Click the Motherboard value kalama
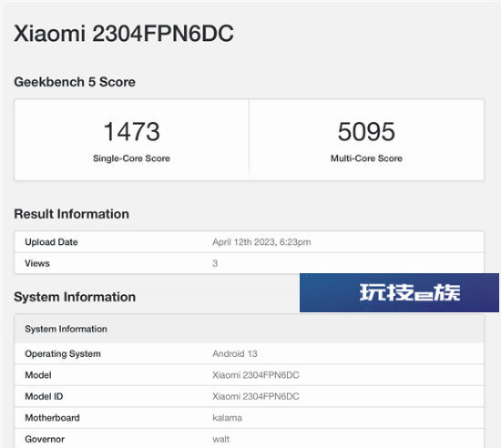Screen dimensions: 501x448 coord(227,418)
